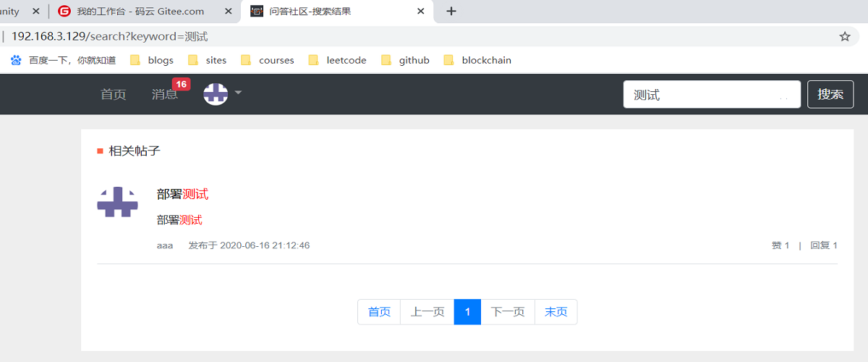868x362 pixels.
Task: Close the Gitee 我的工作台 tab
Action: 228,12
